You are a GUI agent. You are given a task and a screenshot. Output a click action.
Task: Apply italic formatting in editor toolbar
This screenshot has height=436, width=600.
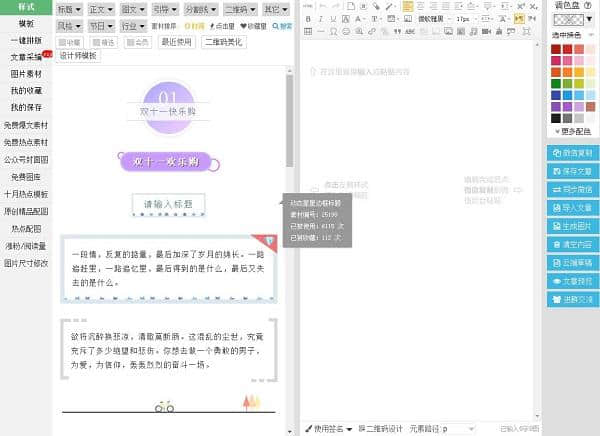[x=320, y=19]
